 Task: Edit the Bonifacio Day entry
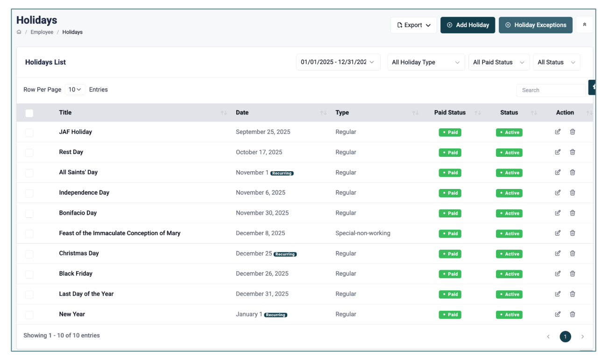pyautogui.click(x=558, y=213)
